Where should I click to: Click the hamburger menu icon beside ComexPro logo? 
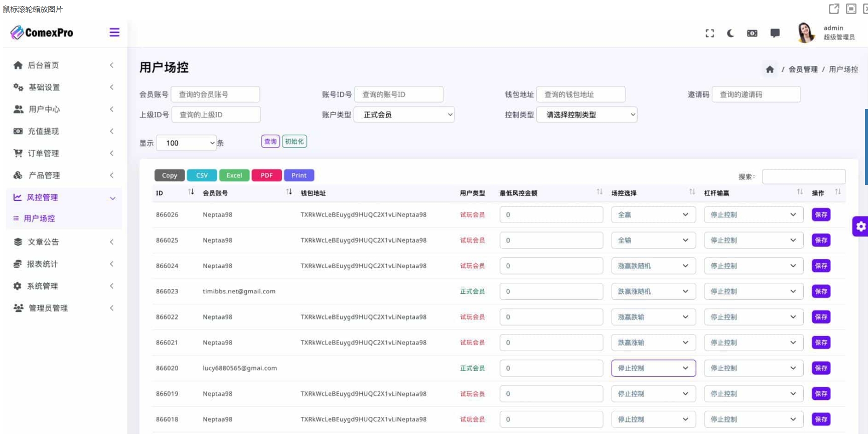pyautogui.click(x=114, y=33)
